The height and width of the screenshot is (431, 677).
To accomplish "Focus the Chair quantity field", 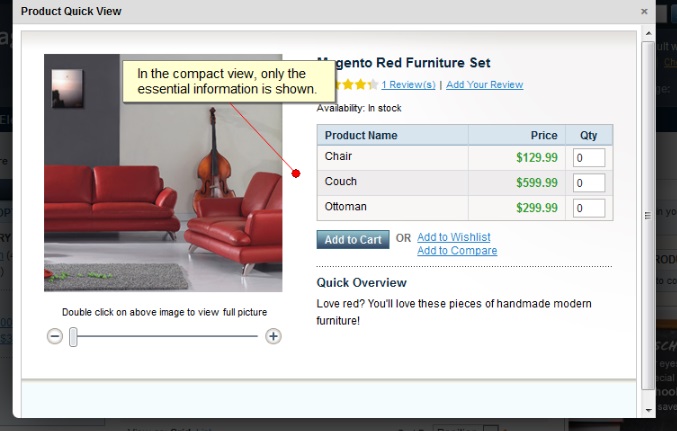I will pos(589,158).
